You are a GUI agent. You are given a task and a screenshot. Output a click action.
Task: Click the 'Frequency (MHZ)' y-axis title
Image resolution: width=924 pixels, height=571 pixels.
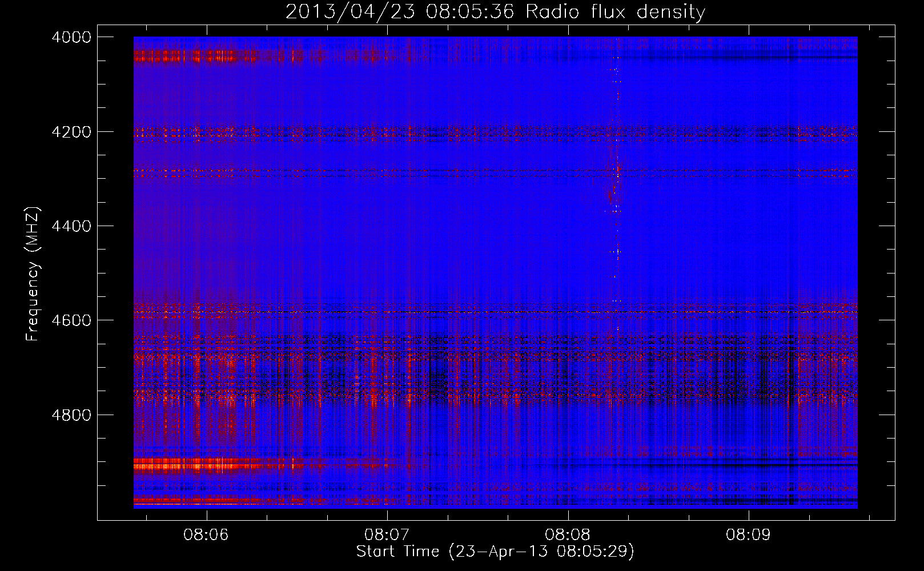(33, 274)
